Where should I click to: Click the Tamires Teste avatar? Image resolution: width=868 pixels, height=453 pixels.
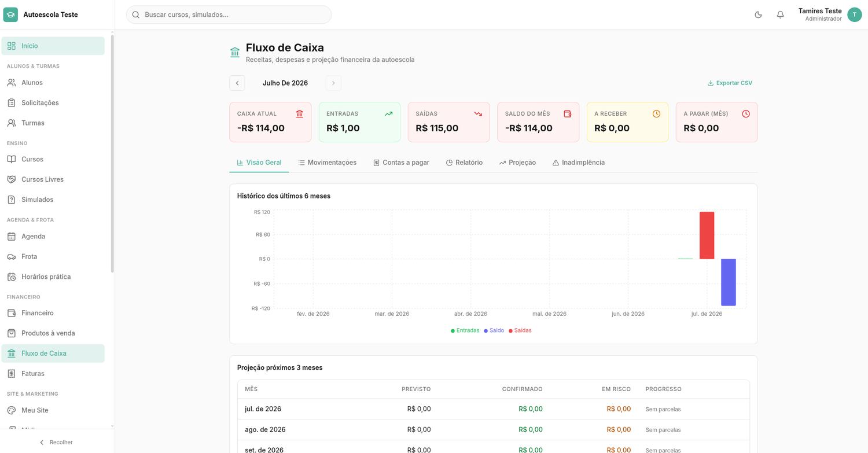tap(854, 14)
